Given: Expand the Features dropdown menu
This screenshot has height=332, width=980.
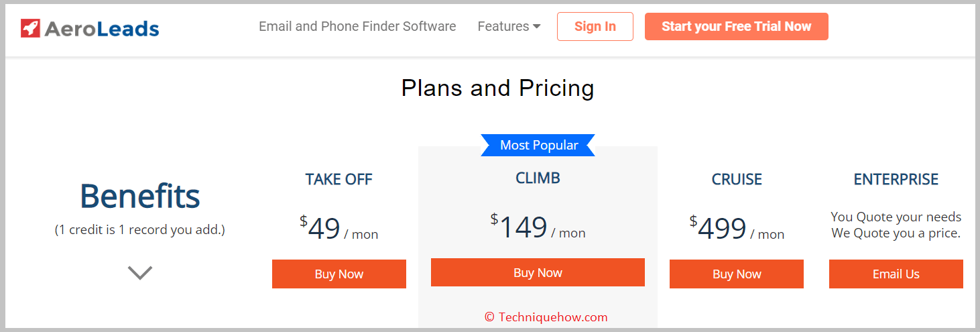Looking at the screenshot, I should 509,27.
